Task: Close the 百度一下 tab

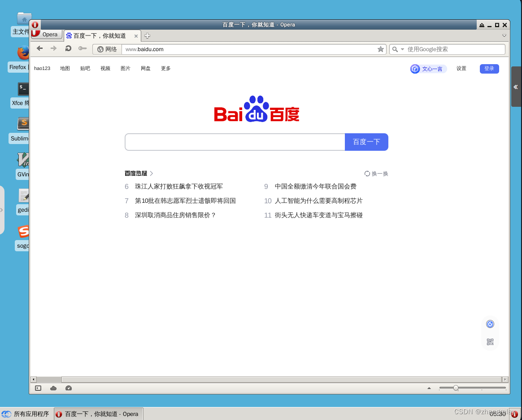Action: coord(136,36)
